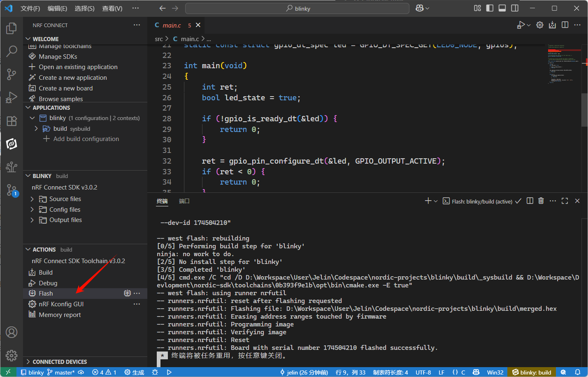
Task: Open the Search view icon
Action: [x=12, y=51]
